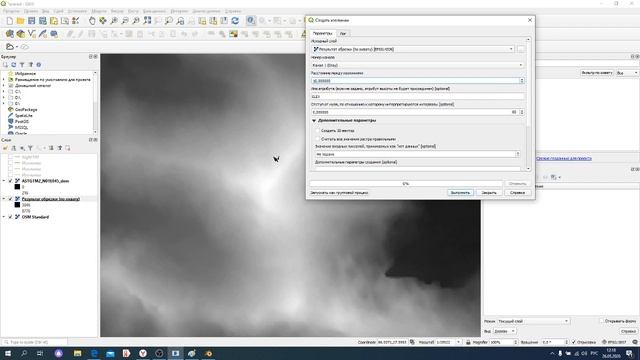Screen dimensions: 640x360
Task: Expand the OSM Standard layer node
Action: [4, 217]
